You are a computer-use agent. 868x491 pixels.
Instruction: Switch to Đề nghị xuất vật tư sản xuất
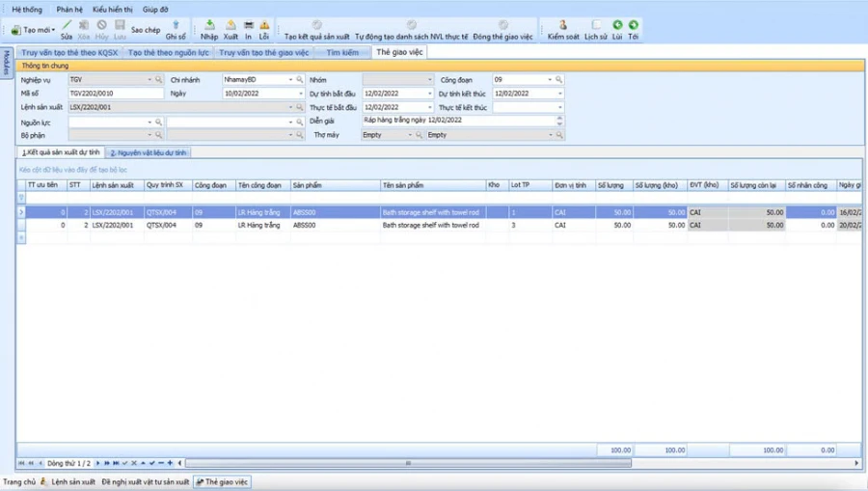pyautogui.click(x=146, y=482)
